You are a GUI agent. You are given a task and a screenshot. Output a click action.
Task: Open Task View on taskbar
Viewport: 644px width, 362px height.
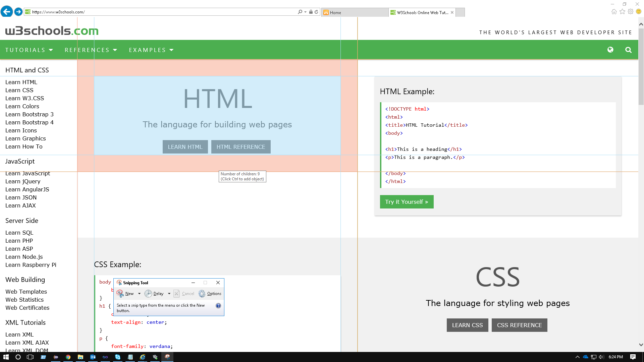(30, 357)
